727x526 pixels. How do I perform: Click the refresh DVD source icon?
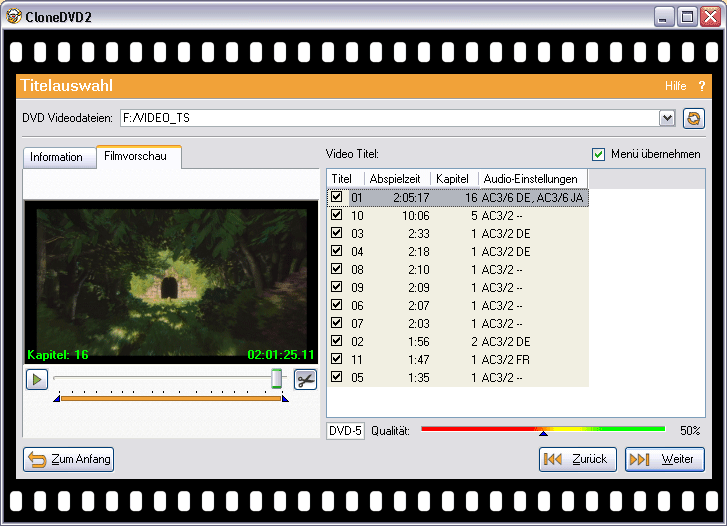(694, 118)
